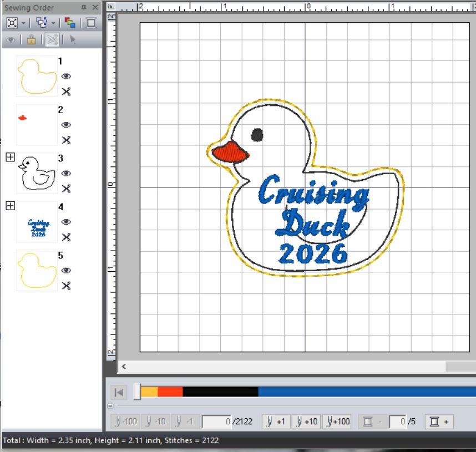476x452 pixels.
Task: Click scissors icon for sewing item 3
Action: pos(66,189)
